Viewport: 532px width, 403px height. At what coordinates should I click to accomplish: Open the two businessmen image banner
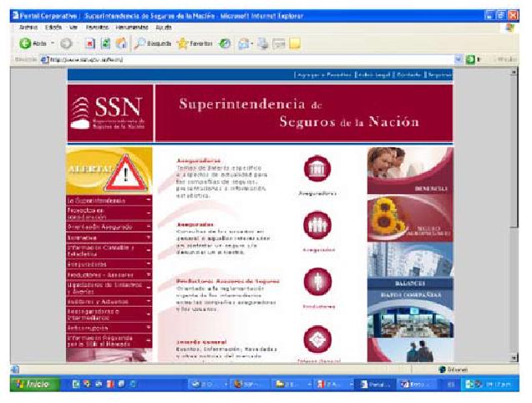pyautogui.click(x=410, y=350)
